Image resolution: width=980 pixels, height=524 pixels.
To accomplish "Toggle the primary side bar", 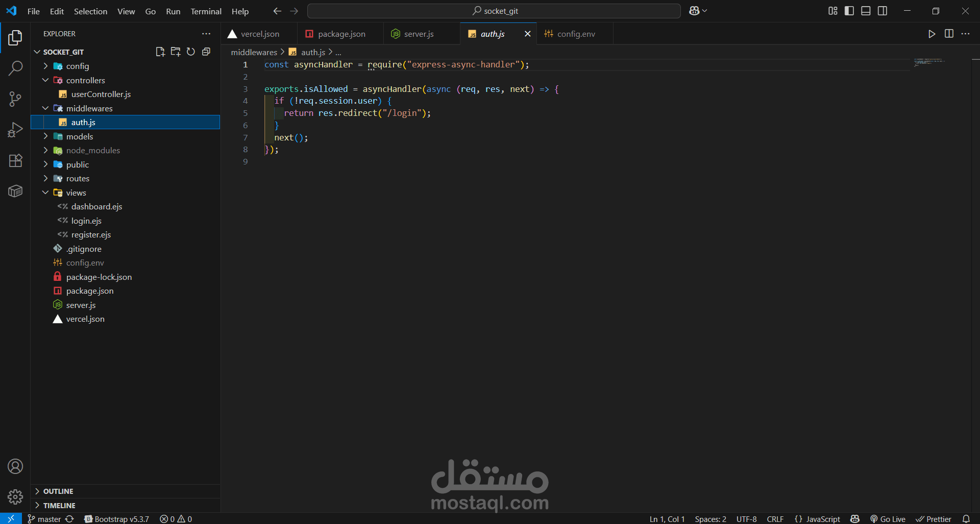I will click(x=849, y=11).
